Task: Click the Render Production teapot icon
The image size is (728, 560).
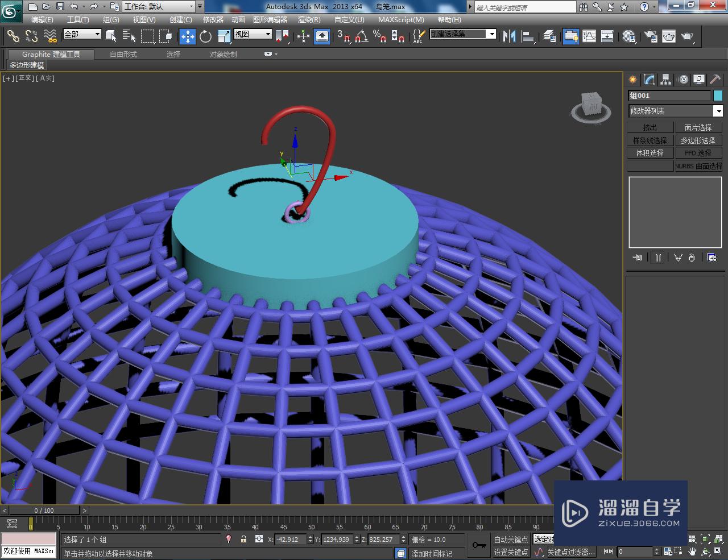Action: pyautogui.click(x=688, y=36)
